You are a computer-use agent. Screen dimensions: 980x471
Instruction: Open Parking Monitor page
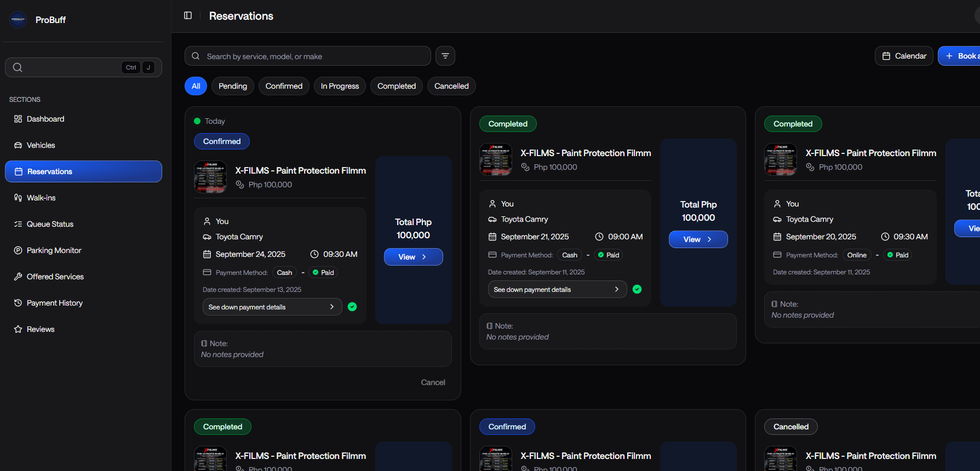tap(83, 250)
